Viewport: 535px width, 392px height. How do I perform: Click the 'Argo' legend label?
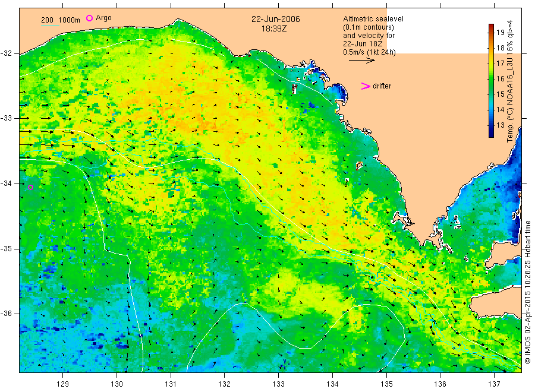click(103, 18)
